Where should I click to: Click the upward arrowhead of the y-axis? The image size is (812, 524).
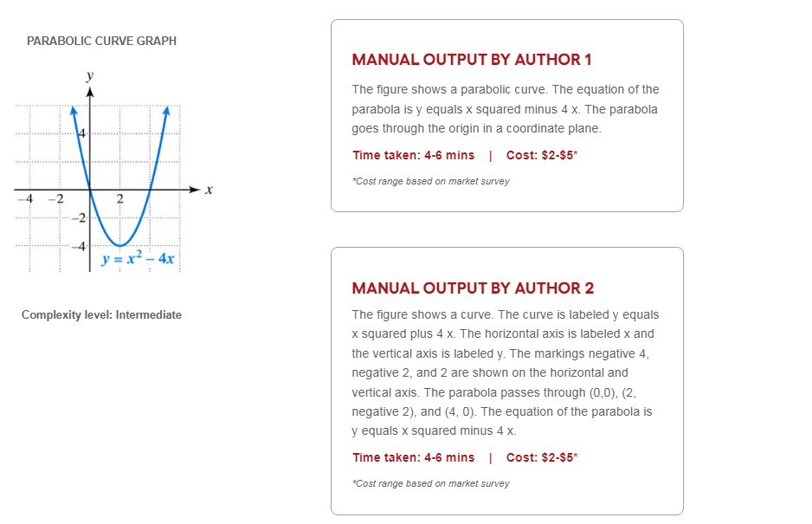[x=88, y=89]
